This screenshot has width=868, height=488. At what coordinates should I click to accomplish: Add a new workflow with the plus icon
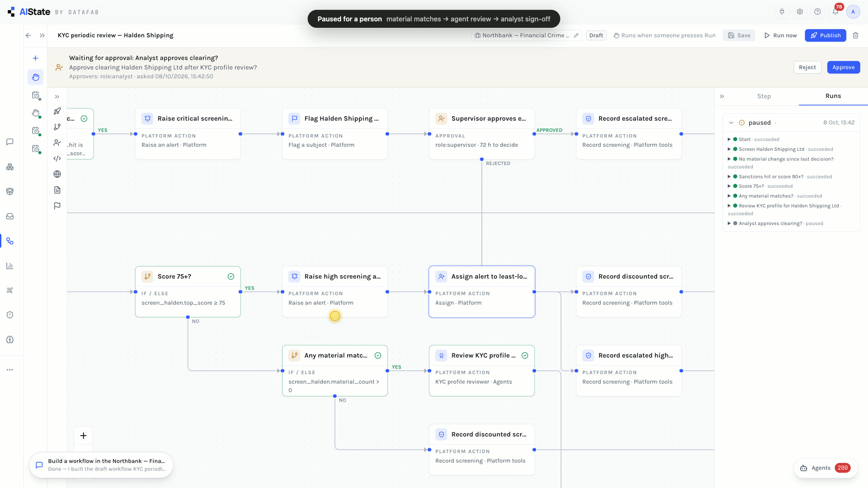(x=35, y=58)
